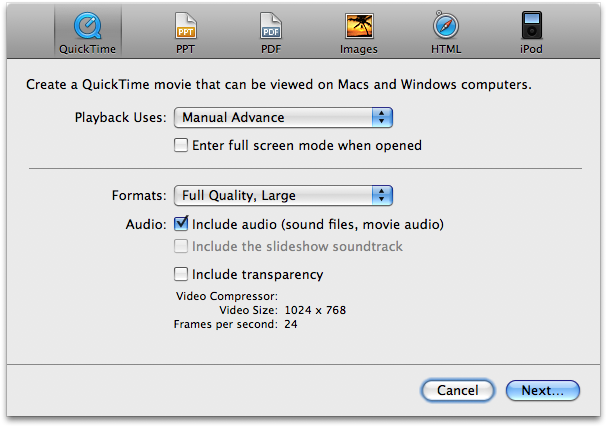Click the Manual Advance popup arrows
This screenshot has height=427, width=607.
point(382,117)
